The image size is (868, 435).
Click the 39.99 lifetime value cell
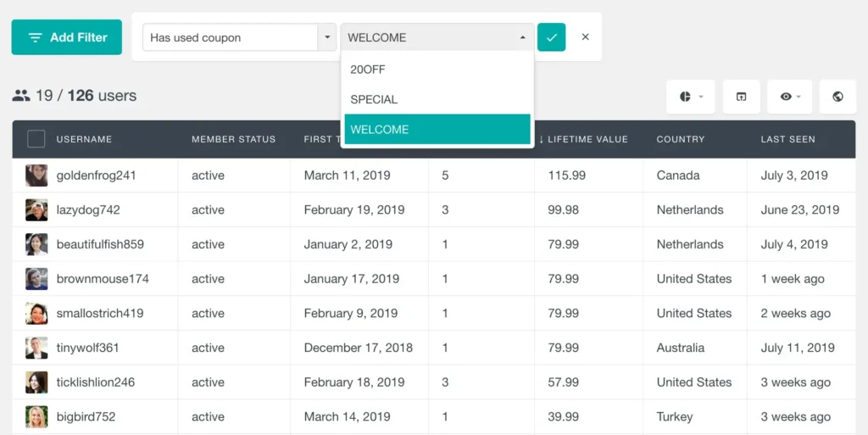[x=564, y=416]
